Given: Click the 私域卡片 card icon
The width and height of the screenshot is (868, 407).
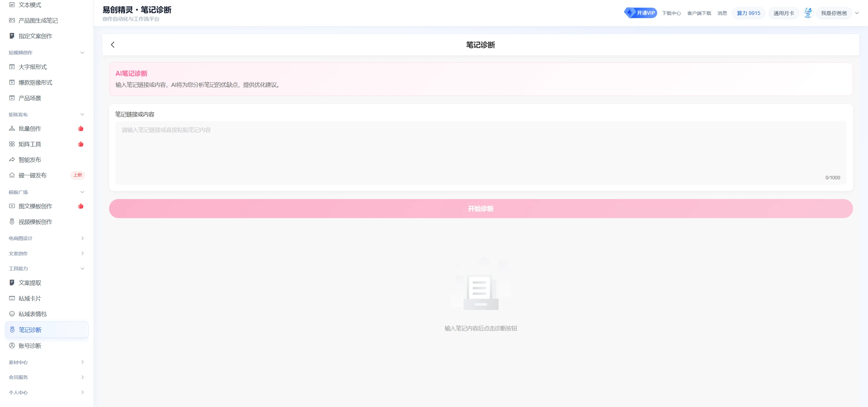Looking at the screenshot, I should coord(12,298).
